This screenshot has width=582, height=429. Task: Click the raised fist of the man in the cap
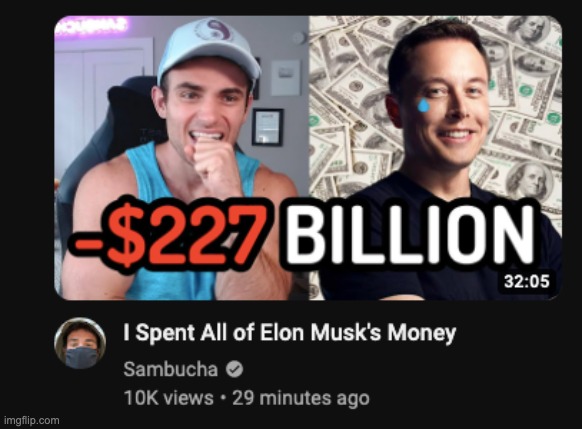(213, 163)
